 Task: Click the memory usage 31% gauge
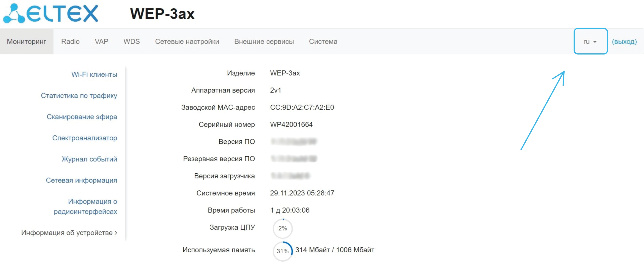pos(282,251)
